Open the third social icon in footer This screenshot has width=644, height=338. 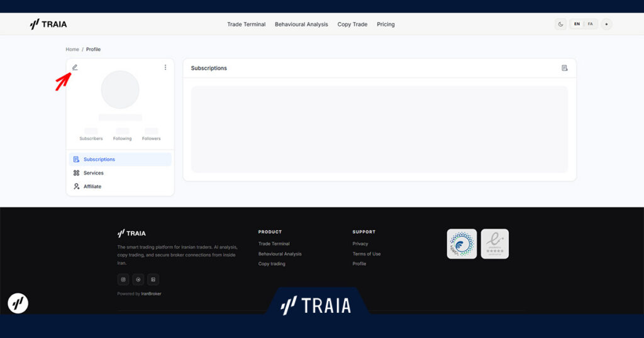point(153,280)
